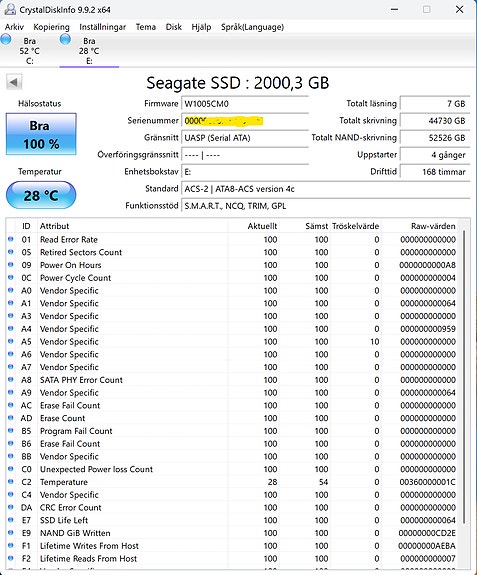Click the Totalt skrivning value 44730 GB
477x575 pixels.
tap(434, 121)
